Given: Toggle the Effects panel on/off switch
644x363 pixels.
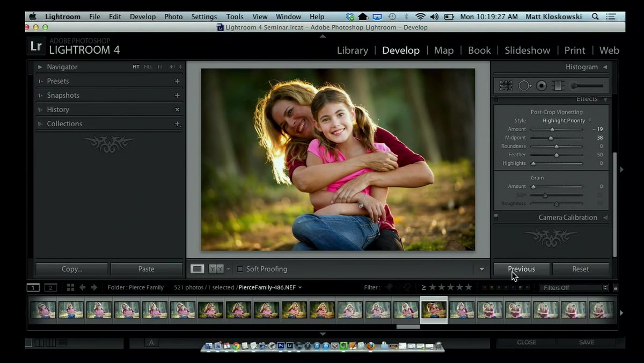Looking at the screenshot, I should click(x=496, y=99).
